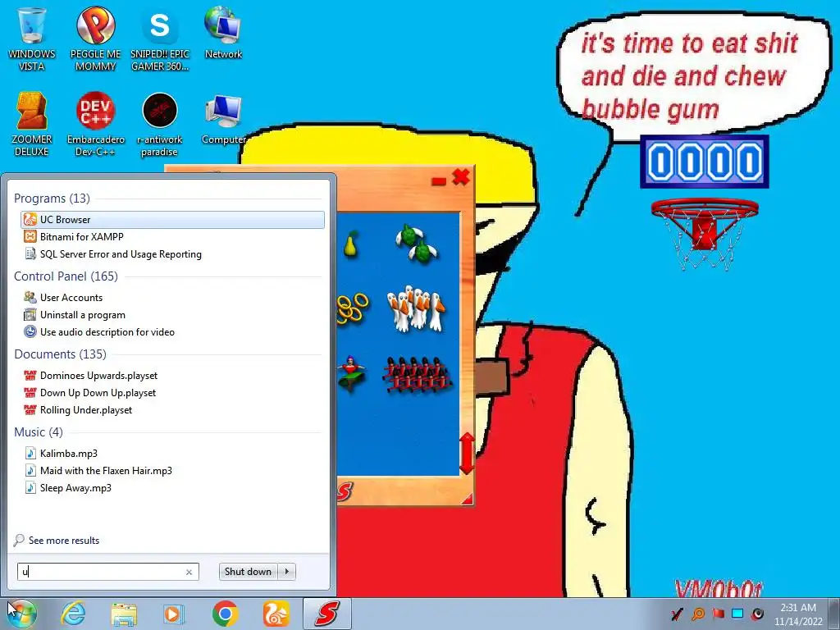Close the orange game window

click(x=461, y=177)
